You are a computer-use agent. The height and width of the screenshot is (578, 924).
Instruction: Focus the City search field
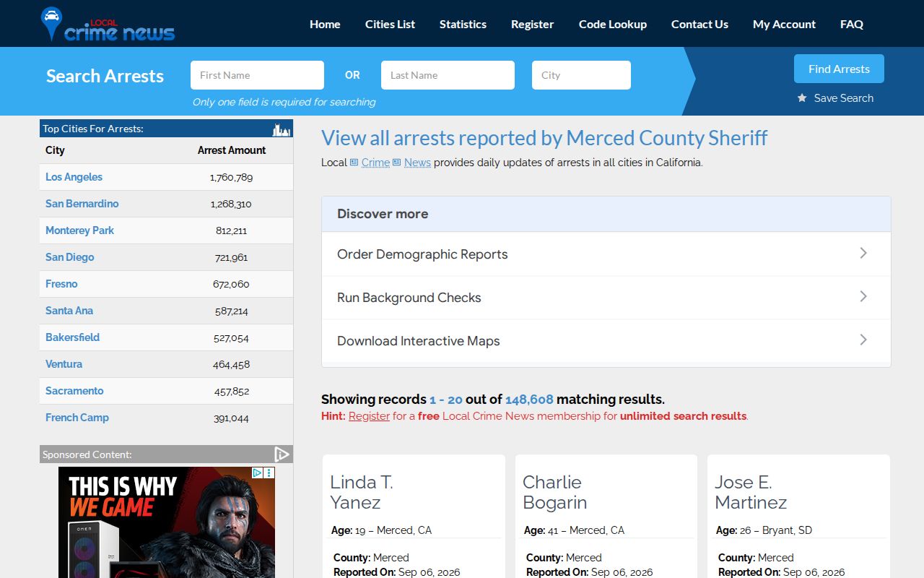(581, 75)
